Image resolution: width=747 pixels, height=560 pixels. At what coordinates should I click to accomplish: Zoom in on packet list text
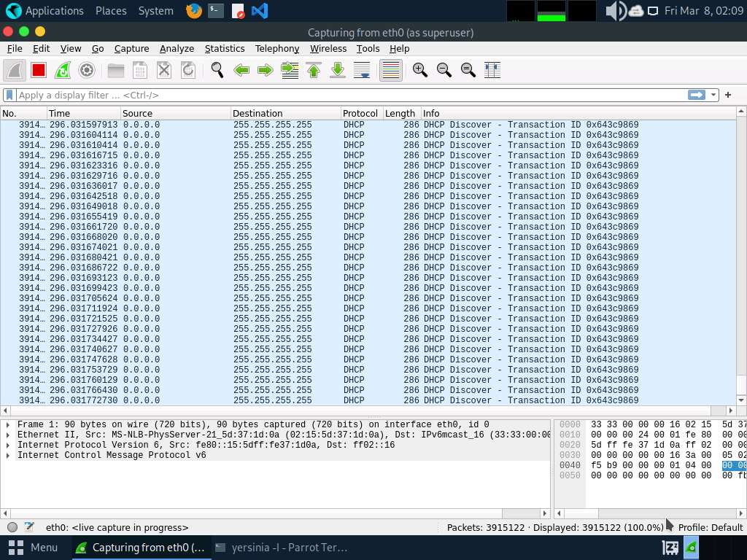(419, 70)
